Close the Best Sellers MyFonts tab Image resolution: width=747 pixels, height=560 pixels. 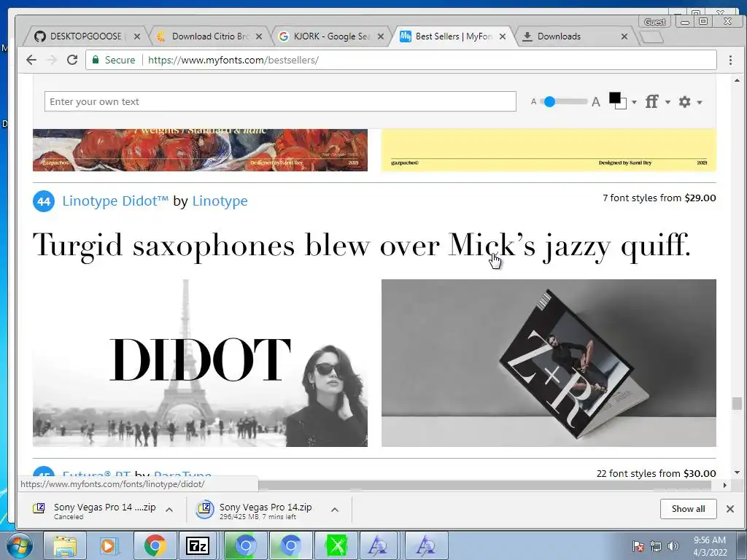click(503, 36)
